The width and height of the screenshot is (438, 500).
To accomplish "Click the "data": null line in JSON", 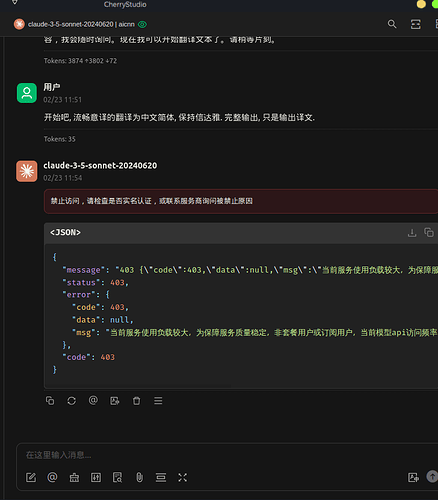I will coord(103,320).
